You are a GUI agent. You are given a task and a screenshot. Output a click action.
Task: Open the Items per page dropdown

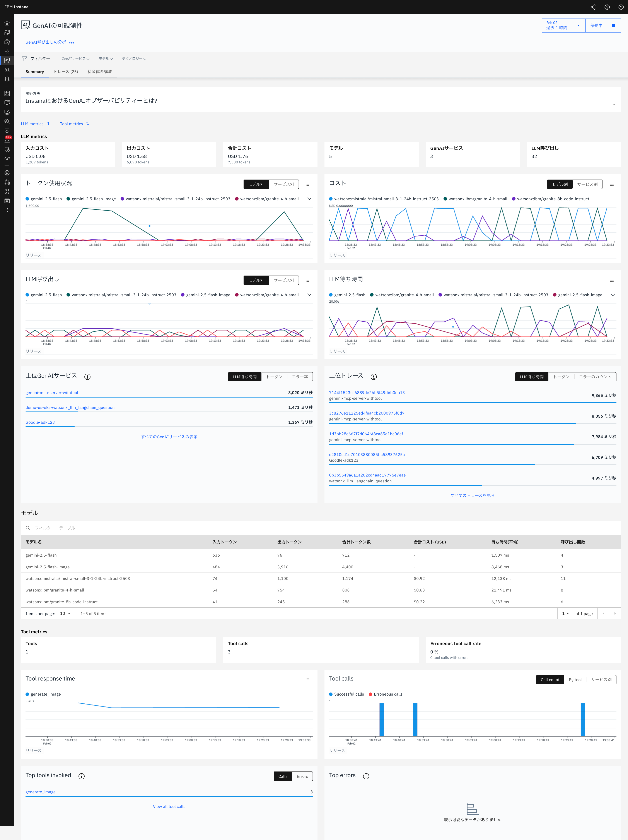65,613
